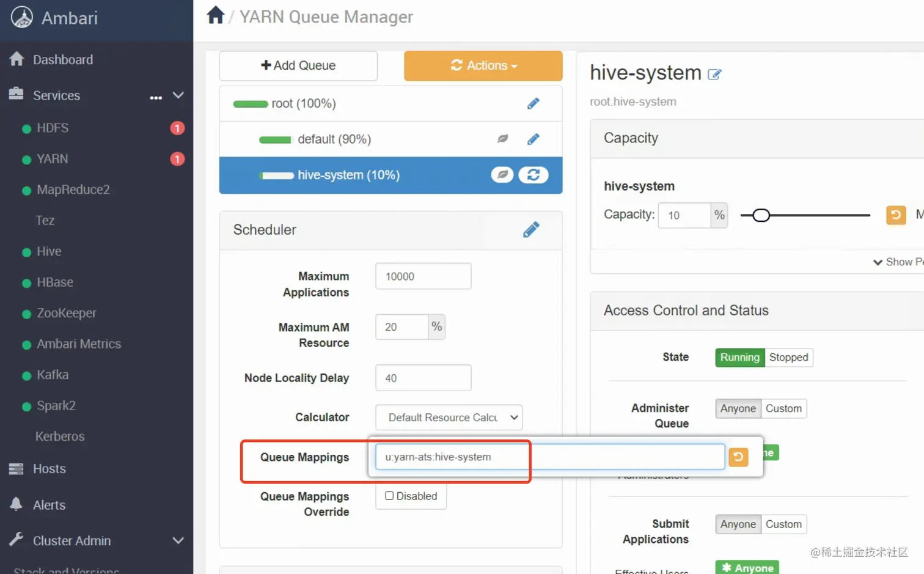924x574 pixels.
Task: Open HDFS alert badge
Action: [177, 128]
